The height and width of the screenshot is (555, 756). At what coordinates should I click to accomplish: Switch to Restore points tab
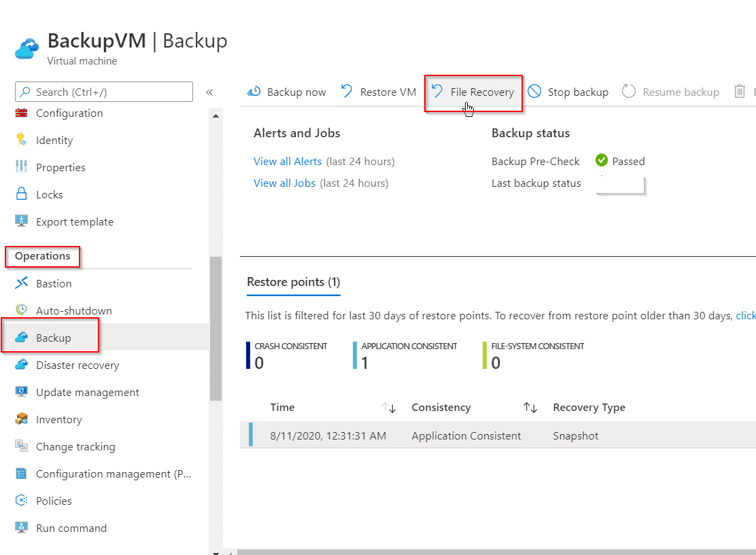pyautogui.click(x=293, y=282)
